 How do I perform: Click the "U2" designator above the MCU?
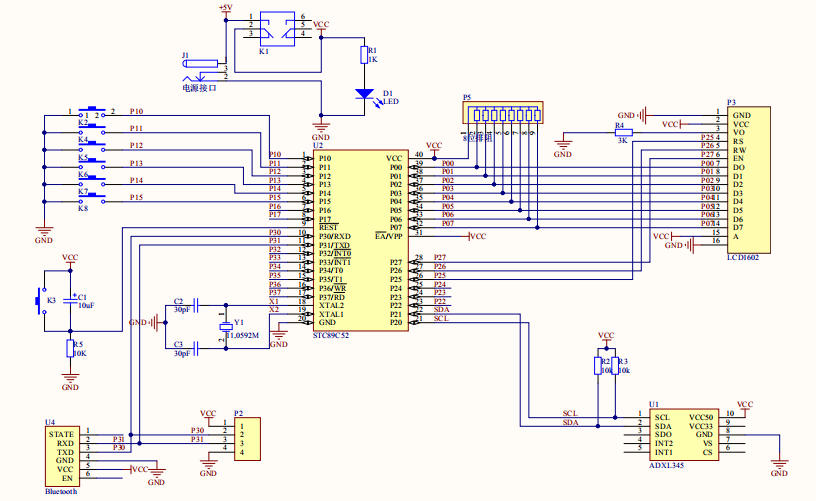coord(318,145)
